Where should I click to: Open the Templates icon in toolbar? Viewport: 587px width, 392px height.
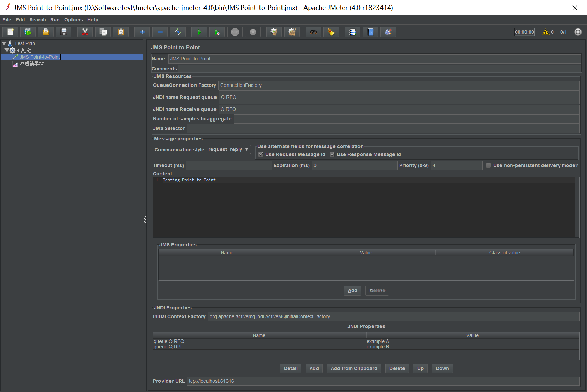pos(28,32)
